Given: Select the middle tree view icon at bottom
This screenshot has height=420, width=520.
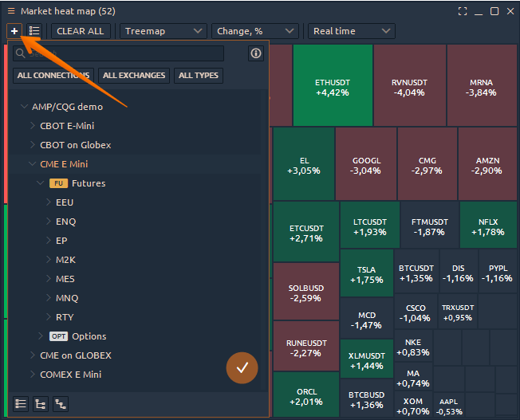Looking at the screenshot, I should (41, 404).
